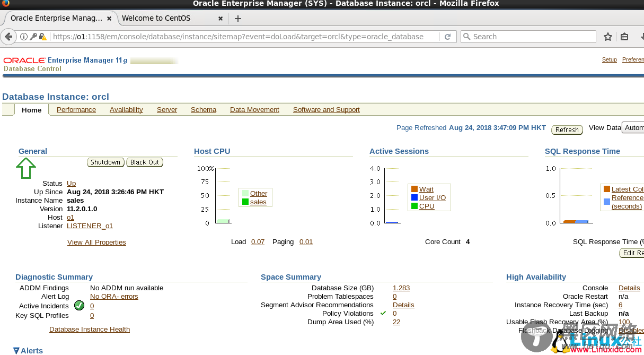
Task: Close the Welcome to CentOS tab
Action: tap(220, 18)
